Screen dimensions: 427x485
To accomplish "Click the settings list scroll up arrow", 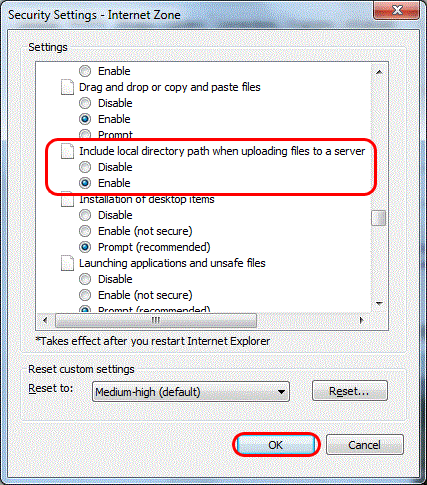I will (379, 72).
